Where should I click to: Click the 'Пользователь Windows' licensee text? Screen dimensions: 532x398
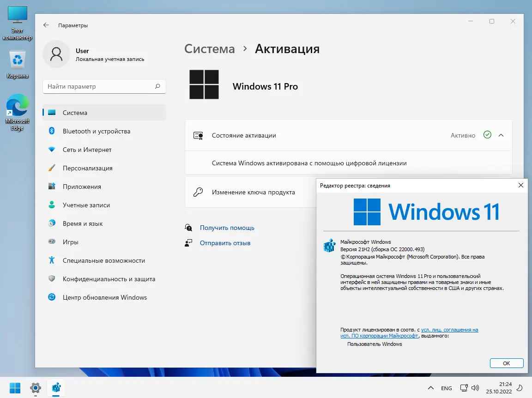(x=375, y=344)
